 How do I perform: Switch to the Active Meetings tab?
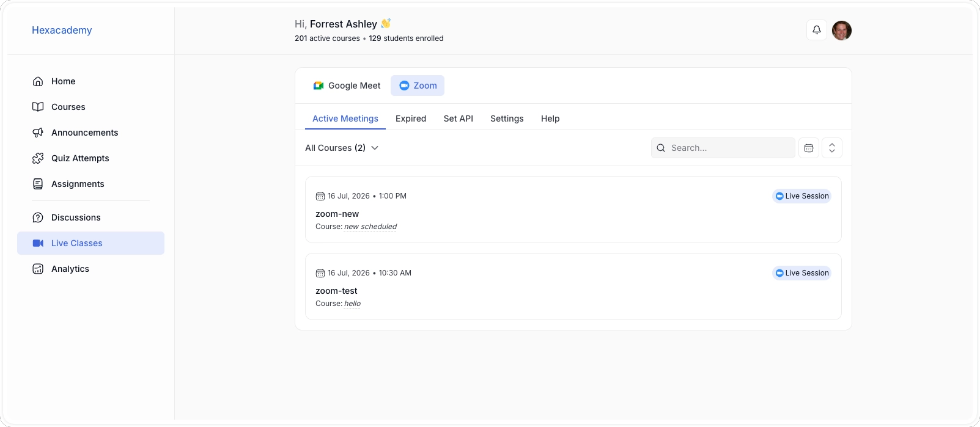(x=345, y=119)
